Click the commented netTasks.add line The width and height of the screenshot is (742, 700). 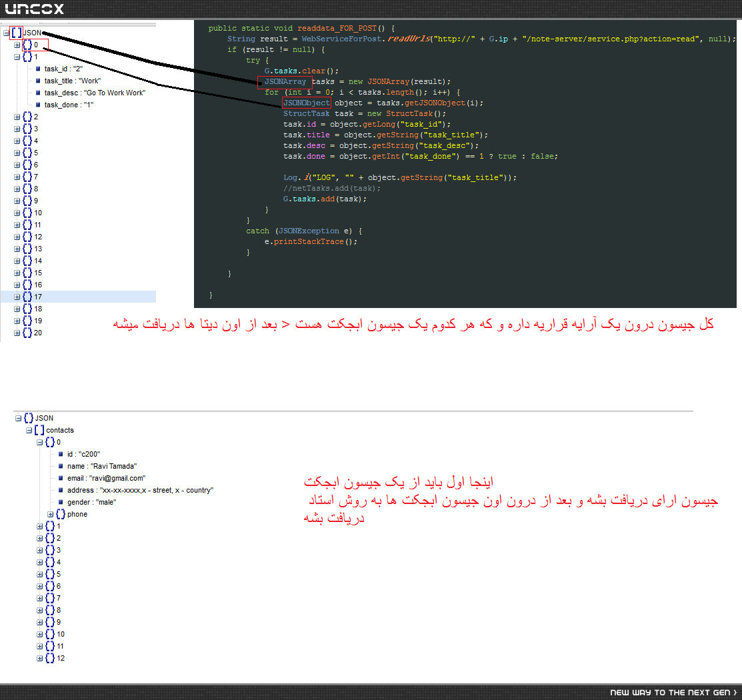pyautogui.click(x=332, y=189)
